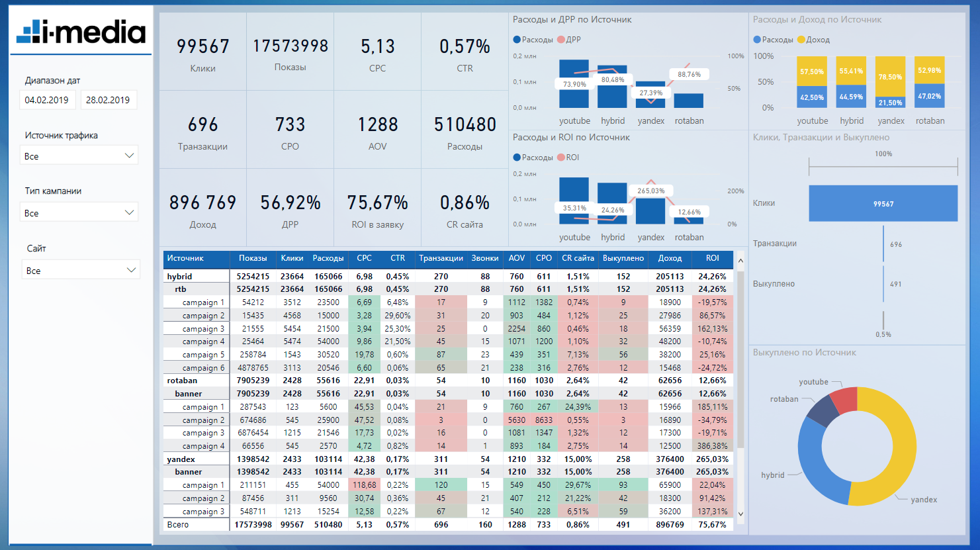Sort table by ROI column header
This screenshot has height=550, width=980.
[713, 258]
